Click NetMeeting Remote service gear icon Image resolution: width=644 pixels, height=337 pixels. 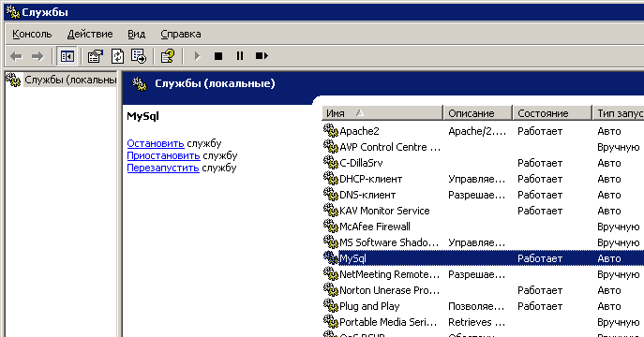[x=331, y=274]
